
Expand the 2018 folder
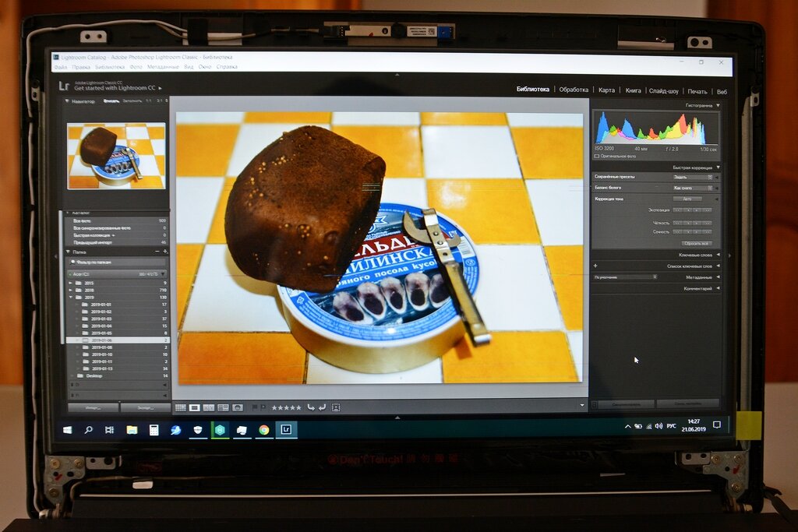71,290
